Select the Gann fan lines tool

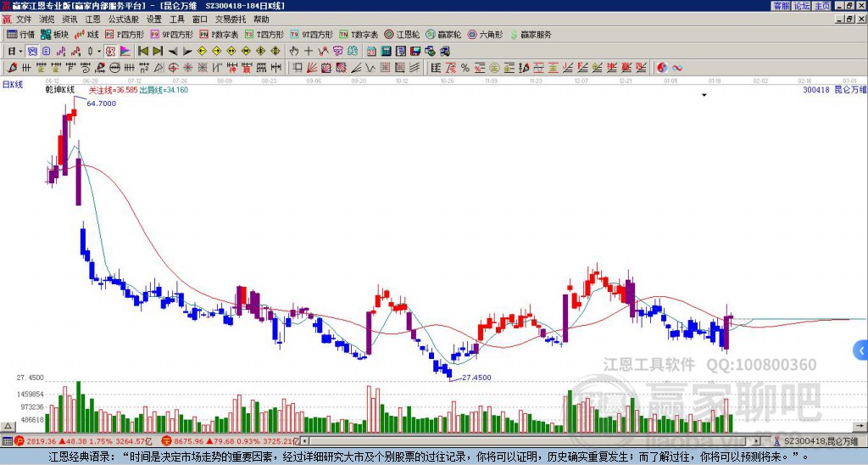tap(312, 68)
